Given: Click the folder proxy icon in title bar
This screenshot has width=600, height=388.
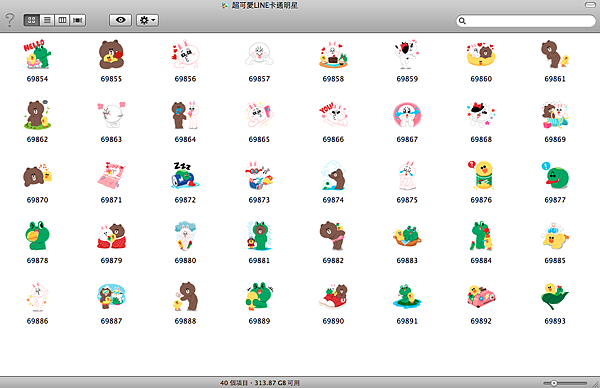Looking at the screenshot, I should pos(225,5).
